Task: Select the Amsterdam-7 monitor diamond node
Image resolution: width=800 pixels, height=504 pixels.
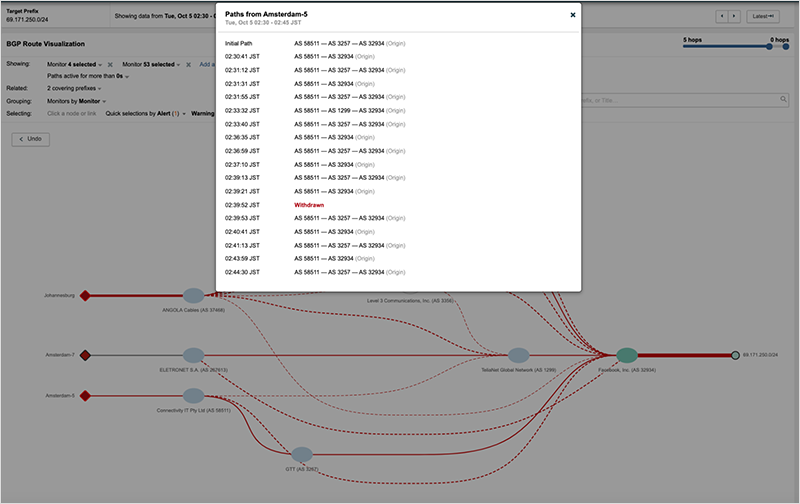Action: 85,355
